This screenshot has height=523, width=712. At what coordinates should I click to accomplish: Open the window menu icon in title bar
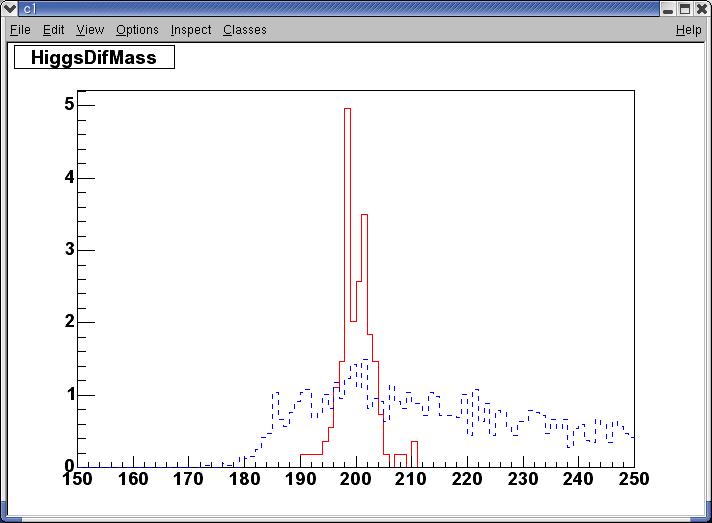click(x=9, y=8)
